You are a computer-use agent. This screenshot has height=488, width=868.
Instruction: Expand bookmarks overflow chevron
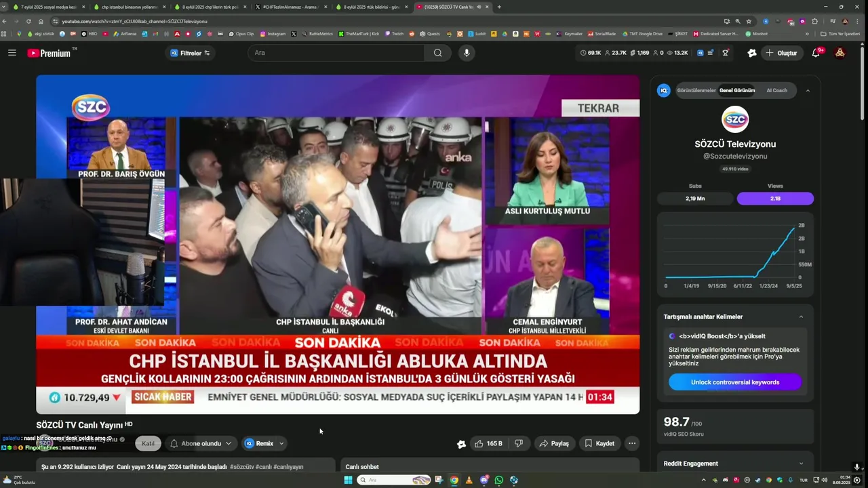[x=807, y=33]
